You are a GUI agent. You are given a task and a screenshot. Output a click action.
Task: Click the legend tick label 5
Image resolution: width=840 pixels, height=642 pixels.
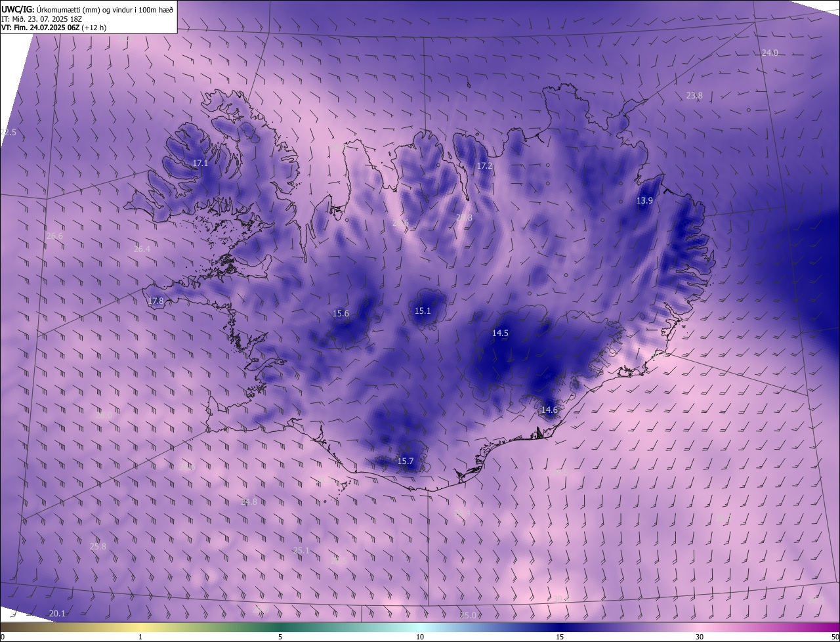click(280, 637)
